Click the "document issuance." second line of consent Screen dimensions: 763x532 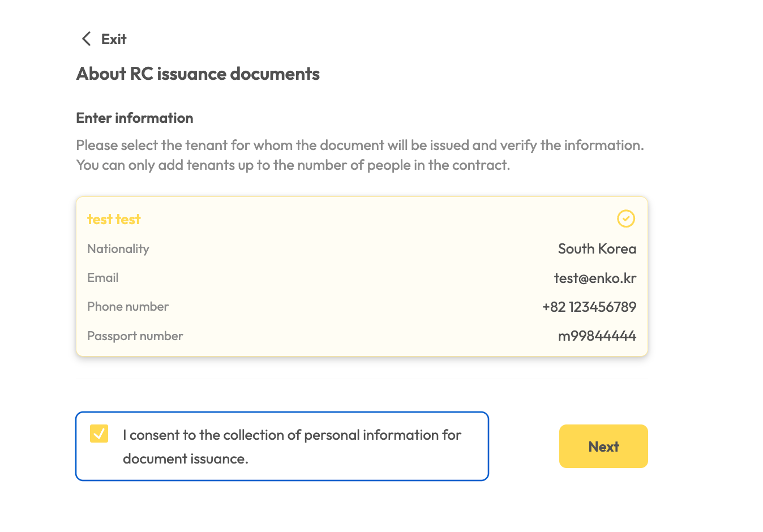pos(186,459)
